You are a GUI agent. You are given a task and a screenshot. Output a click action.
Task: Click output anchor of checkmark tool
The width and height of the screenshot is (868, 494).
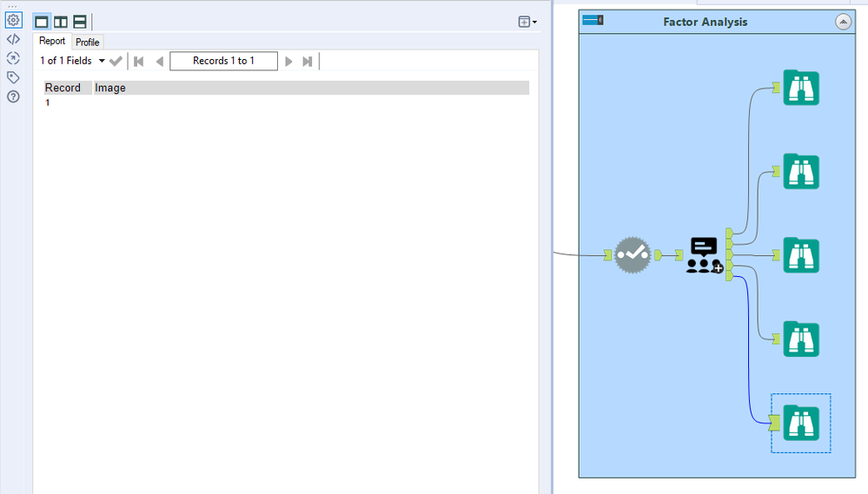click(658, 255)
